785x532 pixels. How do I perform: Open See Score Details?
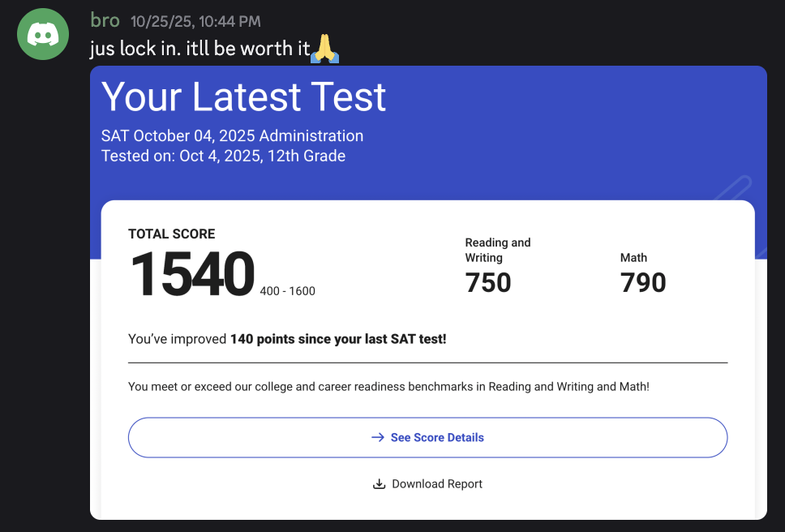(x=427, y=437)
